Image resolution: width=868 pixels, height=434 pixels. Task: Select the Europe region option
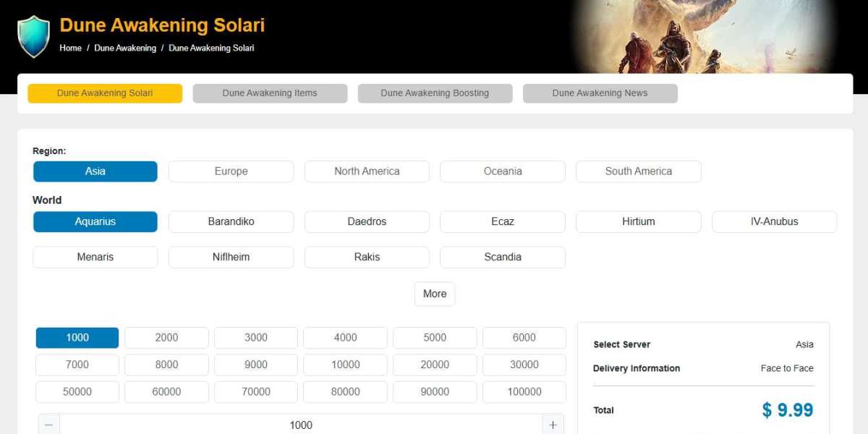(231, 171)
